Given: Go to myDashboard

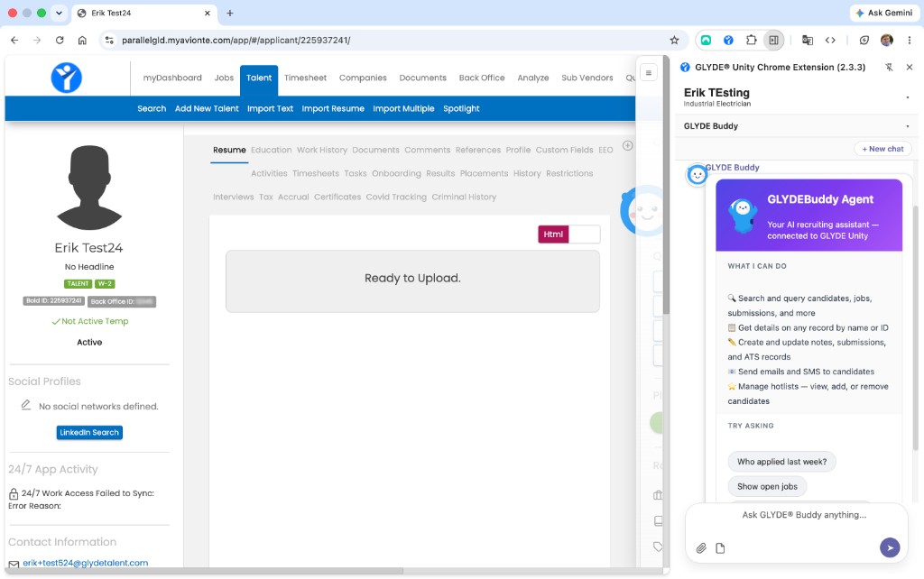Looking at the screenshot, I should pyautogui.click(x=172, y=78).
